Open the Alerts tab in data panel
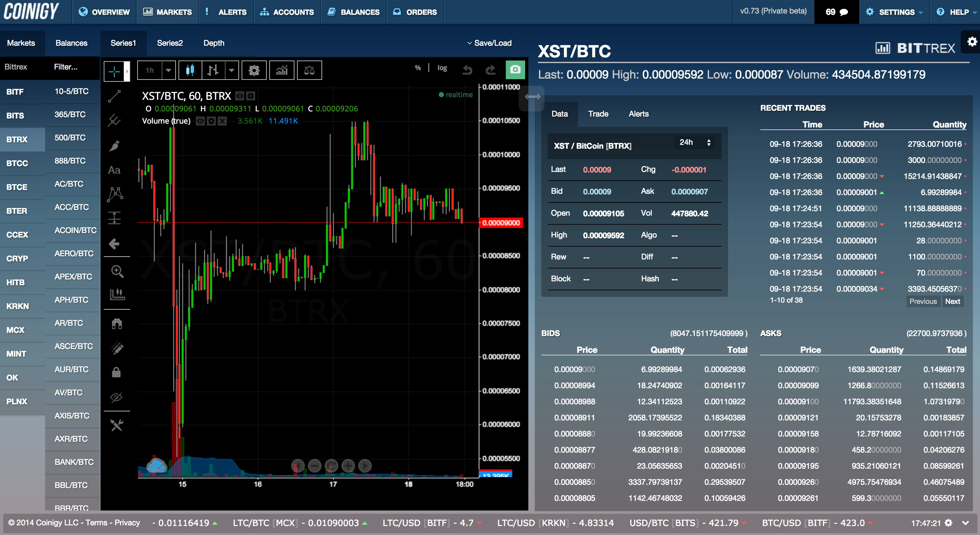This screenshot has height=535, width=980. pyautogui.click(x=639, y=114)
